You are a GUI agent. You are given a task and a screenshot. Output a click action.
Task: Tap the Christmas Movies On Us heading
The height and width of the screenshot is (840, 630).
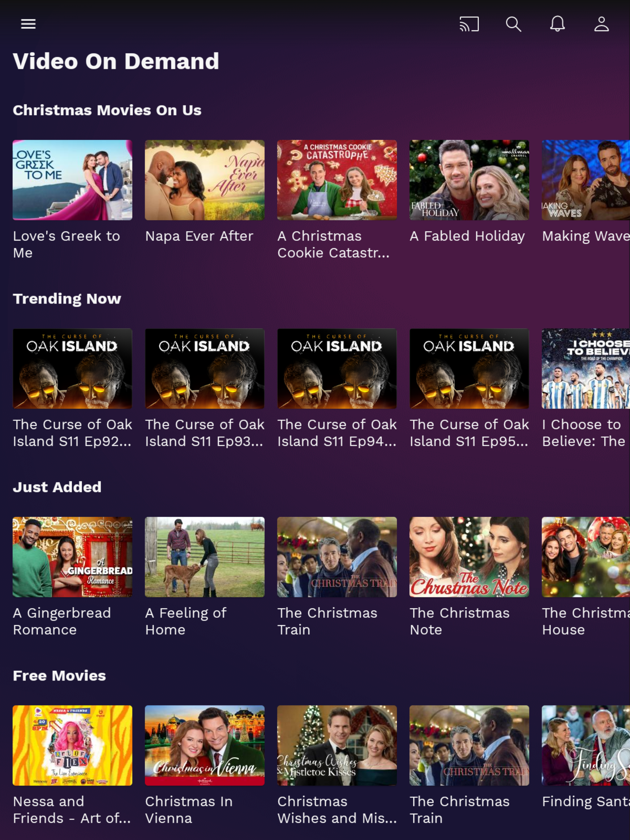click(107, 110)
